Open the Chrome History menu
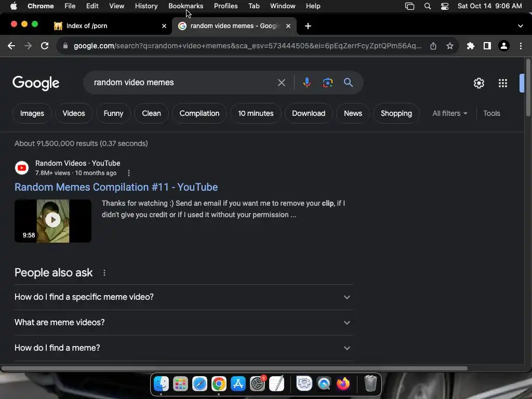 (x=146, y=6)
